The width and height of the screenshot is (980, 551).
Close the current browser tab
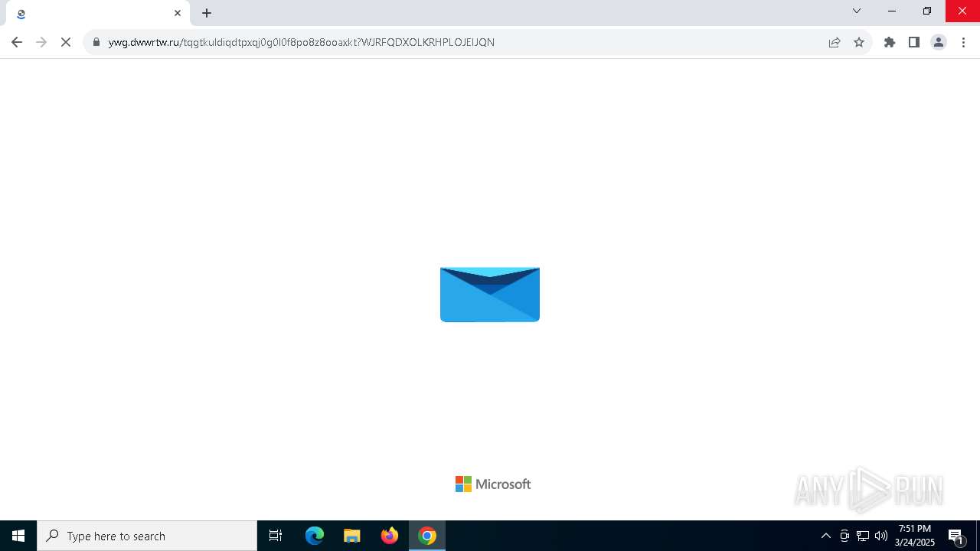pos(178,13)
